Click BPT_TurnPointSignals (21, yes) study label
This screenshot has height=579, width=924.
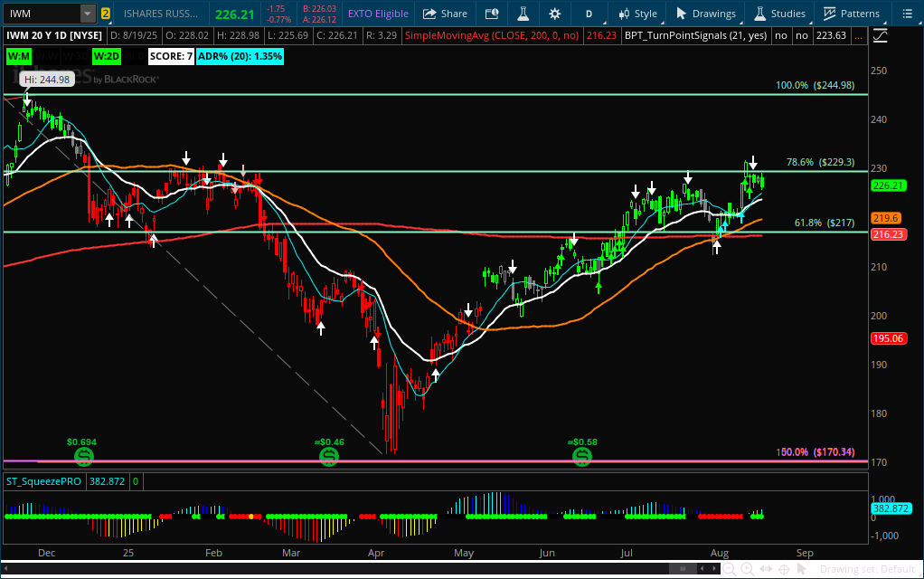coord(696,35)
